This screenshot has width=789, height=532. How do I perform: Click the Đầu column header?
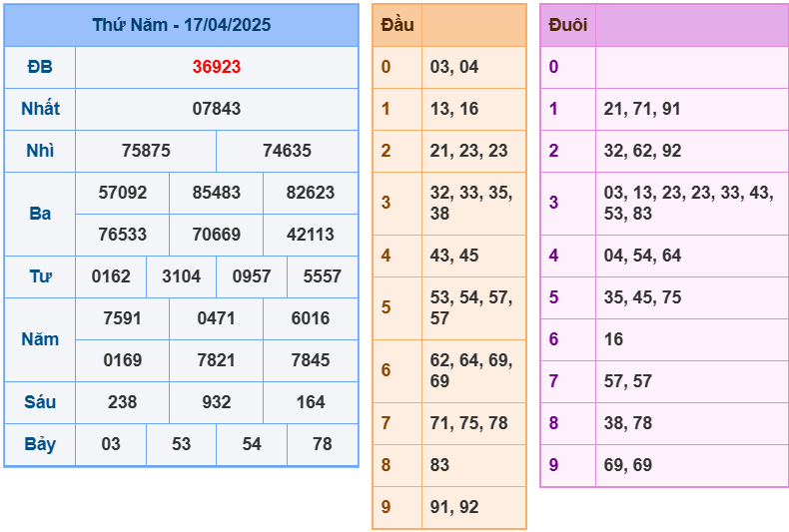point(397,25)
